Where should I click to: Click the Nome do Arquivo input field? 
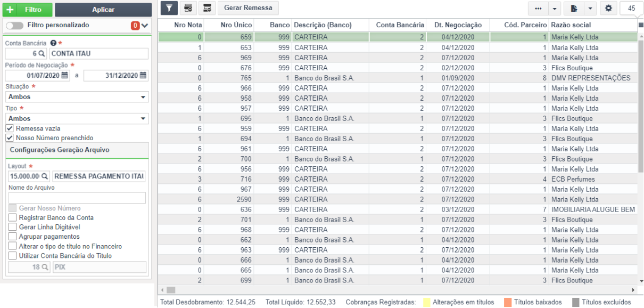click(77, 198)
